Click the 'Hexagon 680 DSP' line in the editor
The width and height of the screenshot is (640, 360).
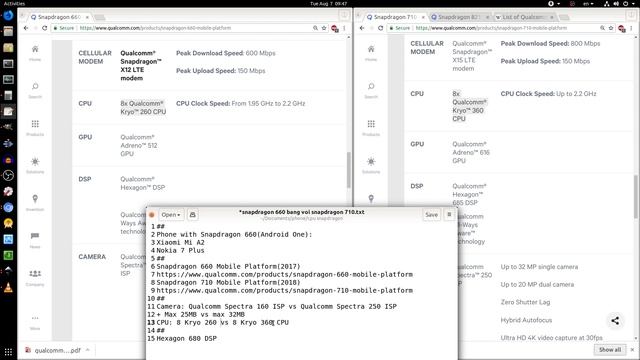187,338
